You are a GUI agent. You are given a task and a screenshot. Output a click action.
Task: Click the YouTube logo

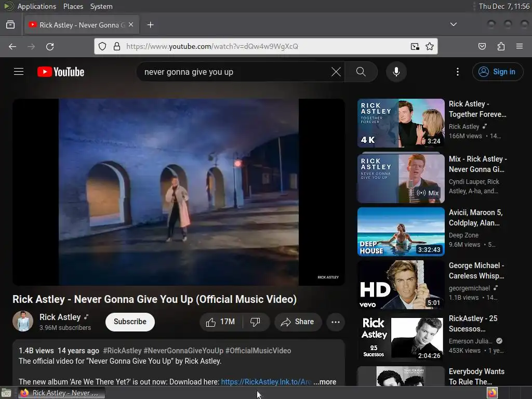61,72
